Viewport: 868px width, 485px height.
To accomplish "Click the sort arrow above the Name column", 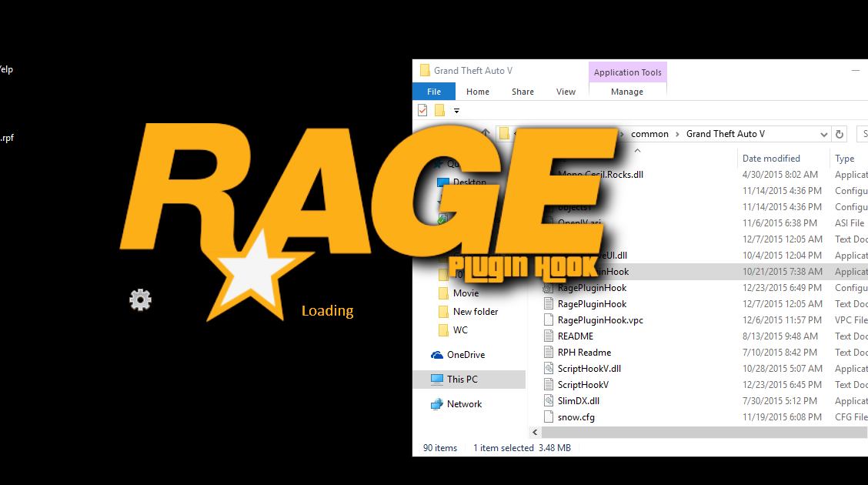I will click(x=637, y=150).
